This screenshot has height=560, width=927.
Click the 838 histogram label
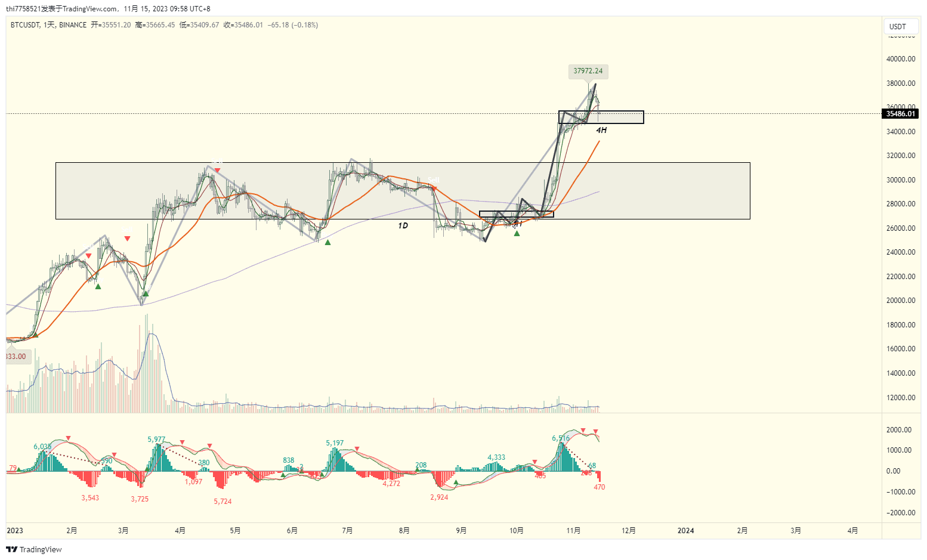(289, 460)
